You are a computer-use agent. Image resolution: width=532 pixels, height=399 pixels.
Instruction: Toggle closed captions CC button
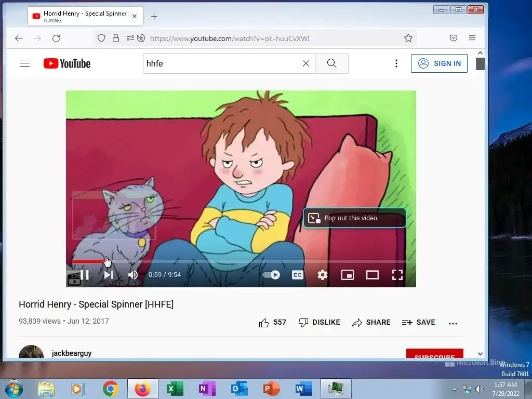[298, 275]
